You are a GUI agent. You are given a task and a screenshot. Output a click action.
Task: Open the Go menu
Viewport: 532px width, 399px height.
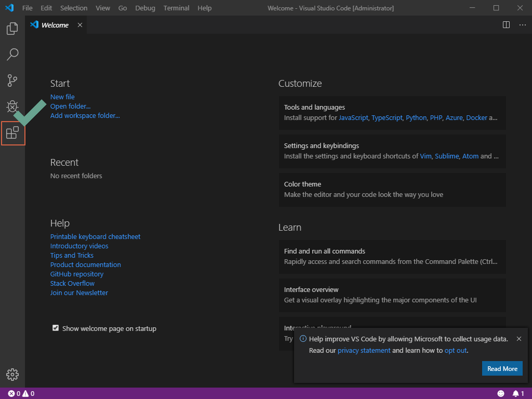pos(123,8)
